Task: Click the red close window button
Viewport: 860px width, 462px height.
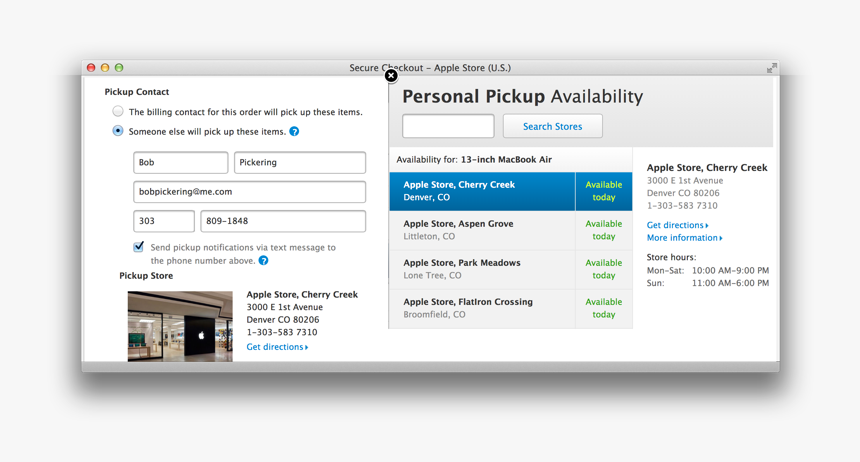Action: coord(91,68)
